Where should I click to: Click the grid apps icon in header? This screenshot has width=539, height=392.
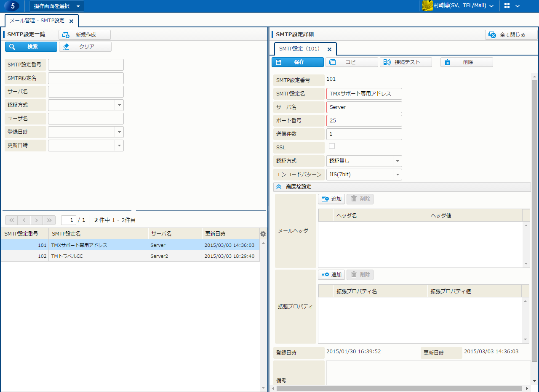pos(507,6)
